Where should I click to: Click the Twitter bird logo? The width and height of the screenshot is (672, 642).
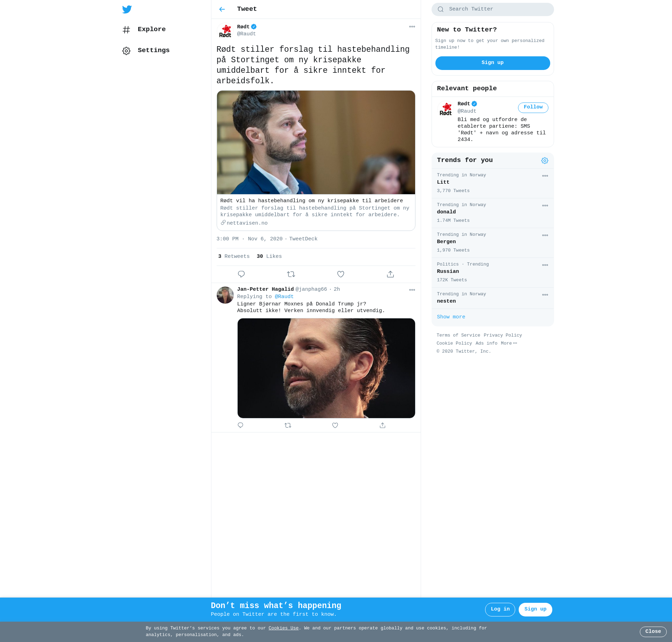pos(127,9)
